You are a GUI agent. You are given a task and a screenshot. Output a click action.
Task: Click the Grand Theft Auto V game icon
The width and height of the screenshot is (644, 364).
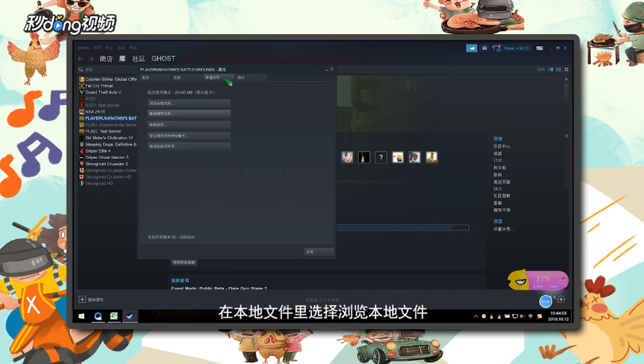tap(82, 92)
